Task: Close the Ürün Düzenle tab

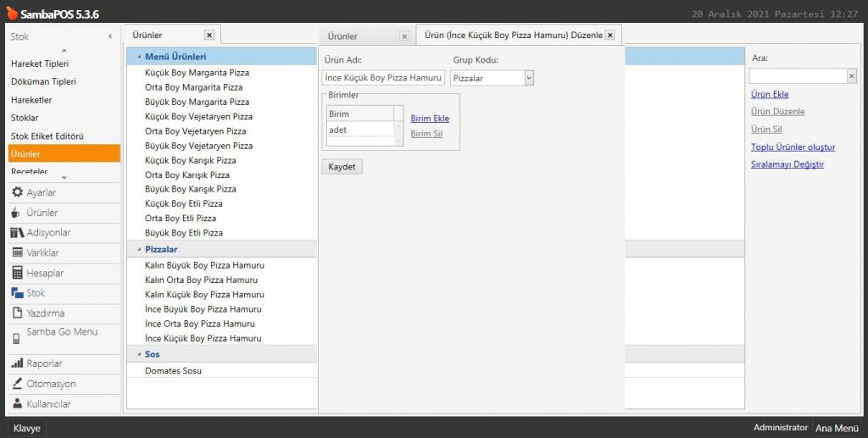Action: point(610,36)
